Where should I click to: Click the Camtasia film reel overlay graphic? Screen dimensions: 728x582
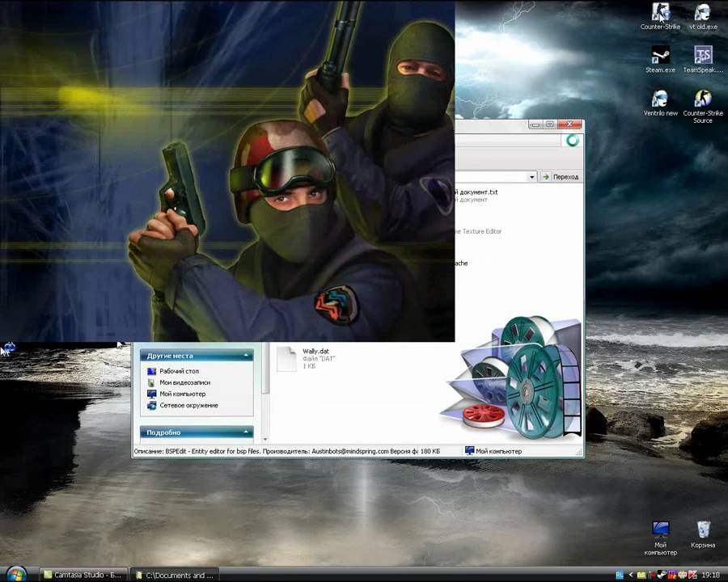(x=513, y=377)
